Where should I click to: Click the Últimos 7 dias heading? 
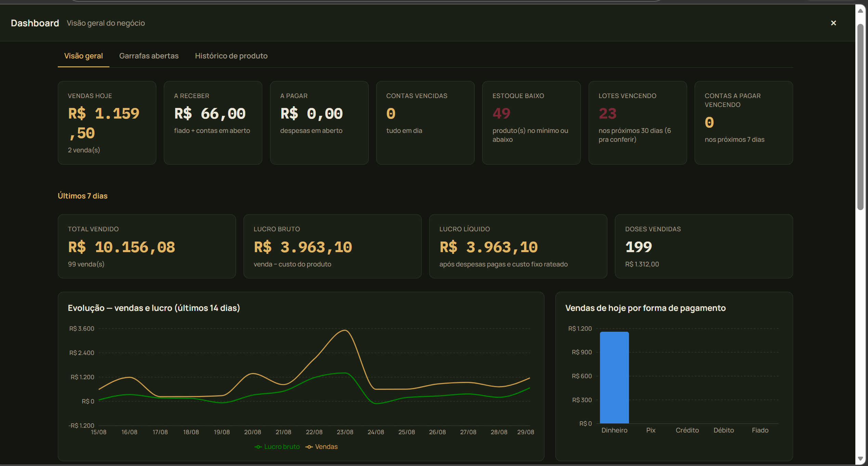pyautogui.click(x=82, y=196)
